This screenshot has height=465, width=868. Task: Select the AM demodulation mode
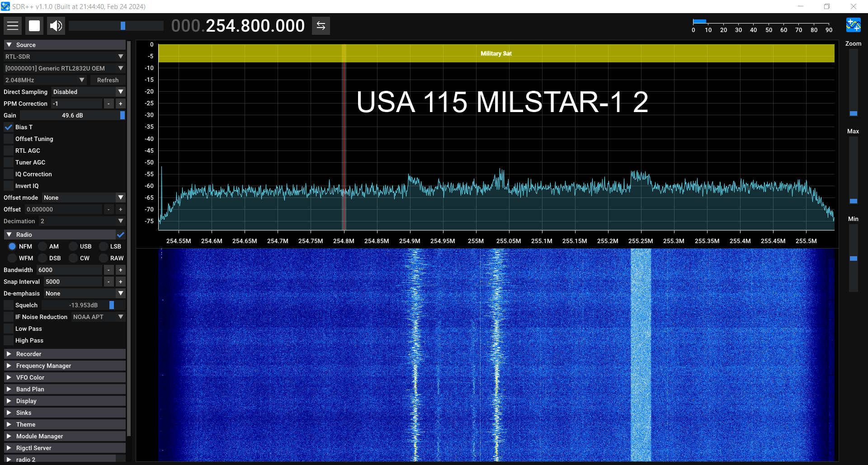pos(42,246)
